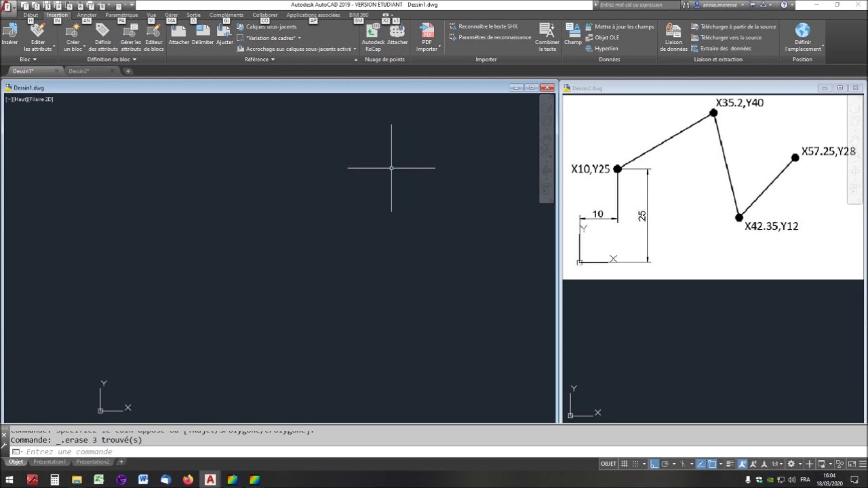Click the OBJET model space button
868x488 pixels.
(x=608, y=464)
